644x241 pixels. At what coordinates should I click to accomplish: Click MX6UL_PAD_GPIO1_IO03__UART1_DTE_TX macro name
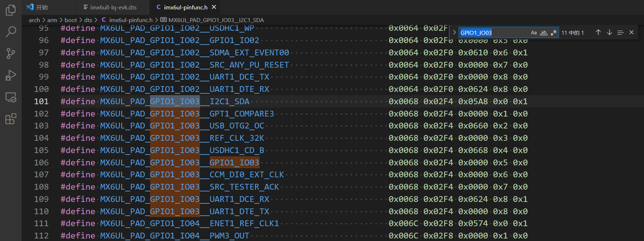coord(185,211)
